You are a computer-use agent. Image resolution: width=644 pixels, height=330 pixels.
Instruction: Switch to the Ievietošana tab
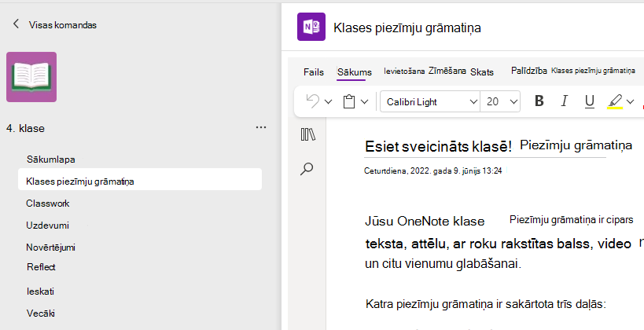(404, 71)
